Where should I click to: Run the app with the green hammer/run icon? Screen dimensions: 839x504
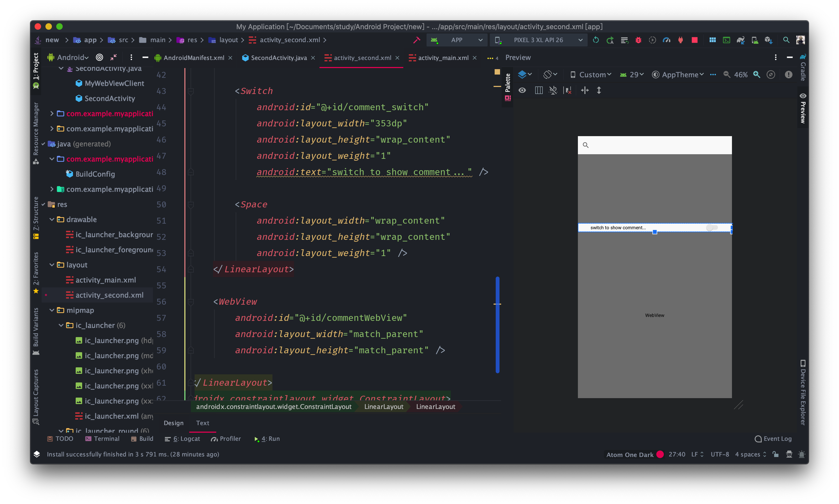point(417,40)
